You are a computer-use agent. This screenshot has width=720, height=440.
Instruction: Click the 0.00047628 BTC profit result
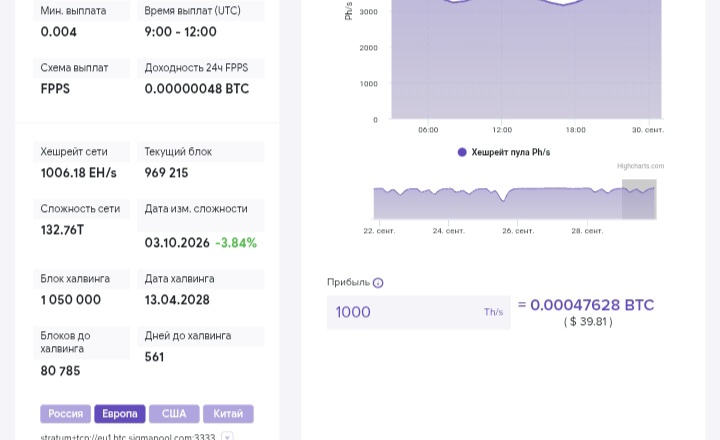point(592,305)
